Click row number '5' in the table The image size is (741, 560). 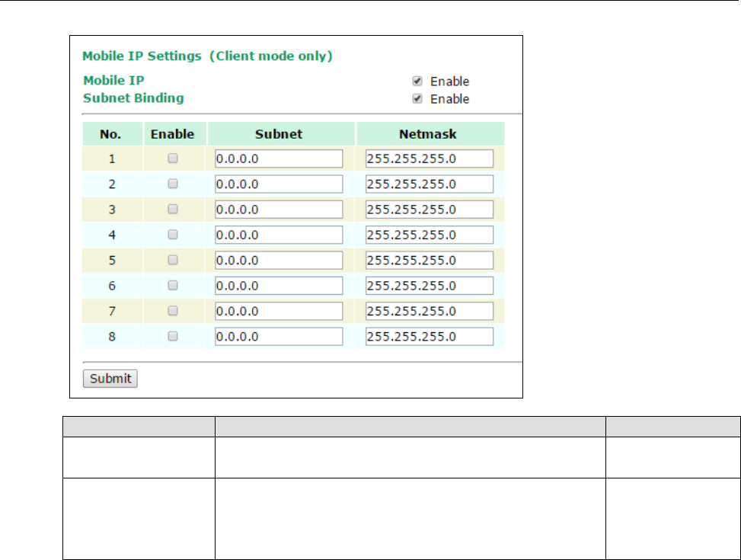coord(112,261)
